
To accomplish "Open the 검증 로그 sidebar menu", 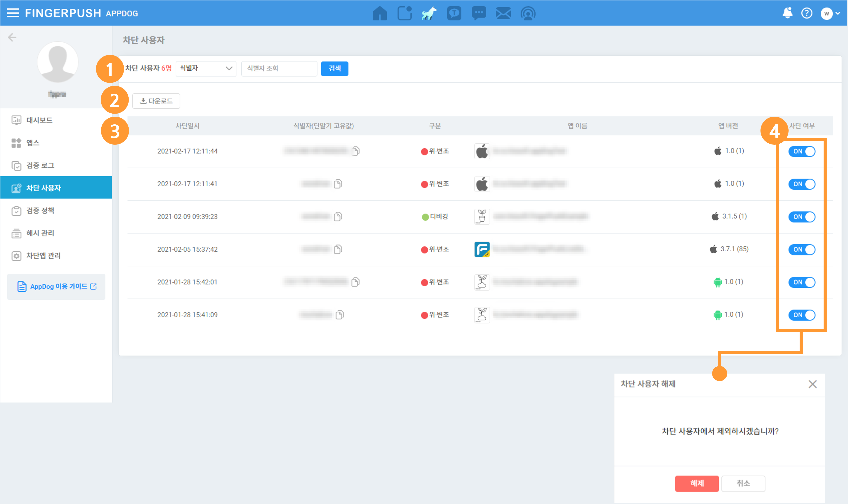I will click(x=40, y=165).
